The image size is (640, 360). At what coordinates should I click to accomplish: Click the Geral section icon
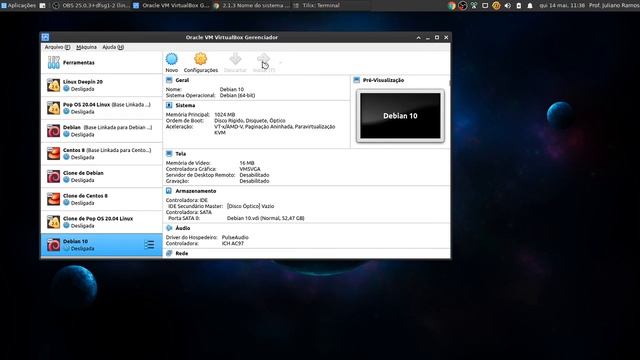pos(169,80)
